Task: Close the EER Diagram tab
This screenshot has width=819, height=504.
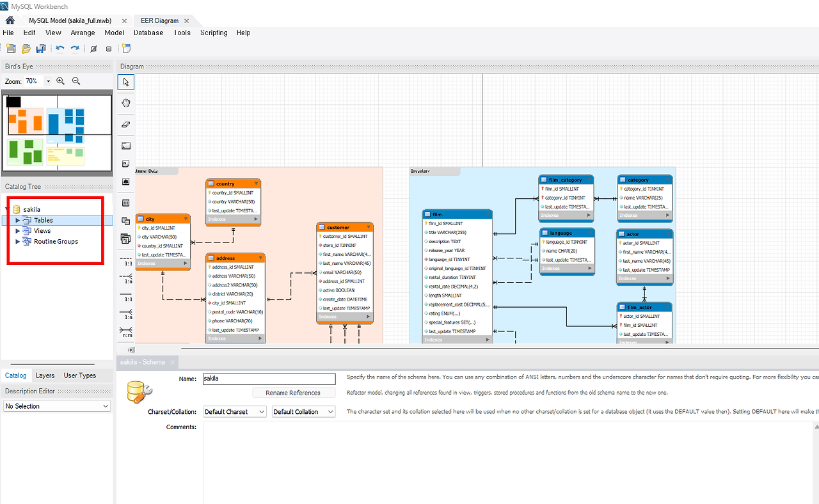Action: 186,20
